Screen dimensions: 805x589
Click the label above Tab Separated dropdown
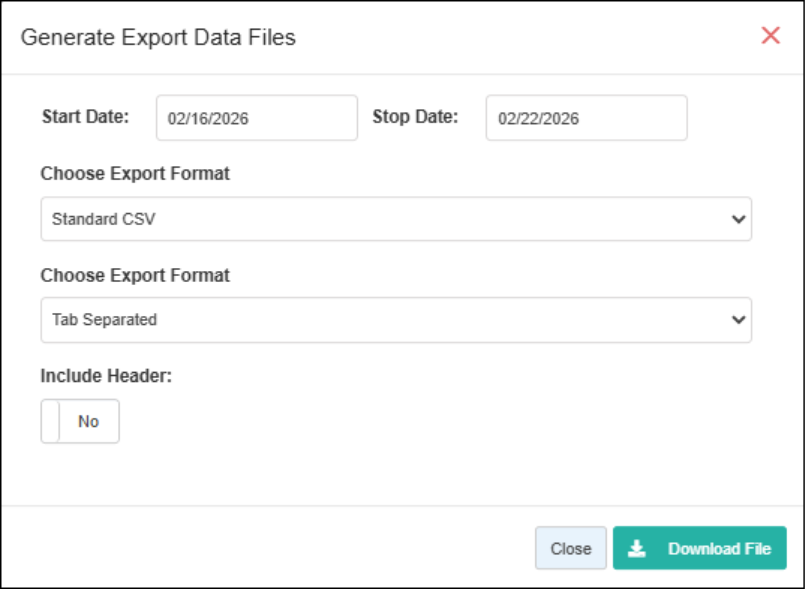[135, 275]
